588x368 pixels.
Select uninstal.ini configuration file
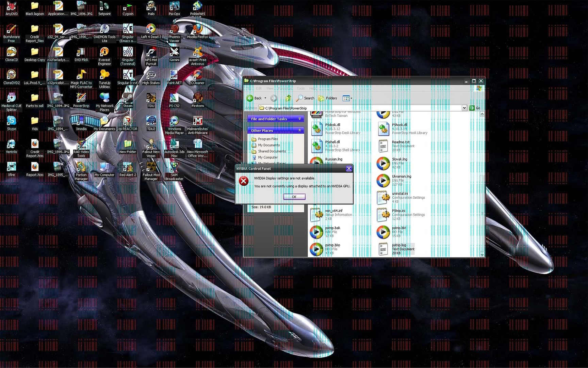401,198
